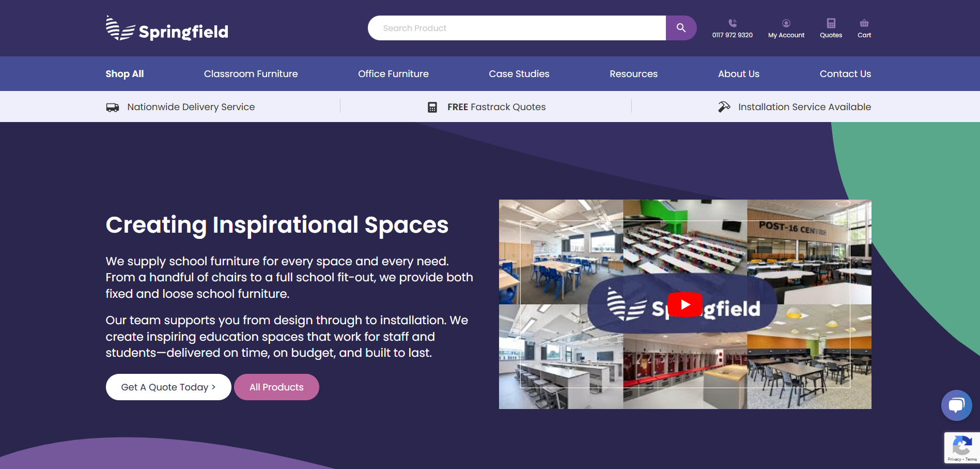Click the FREE Fastrack Quotes link
980x469 pixels.
click(x=496, y=107)
